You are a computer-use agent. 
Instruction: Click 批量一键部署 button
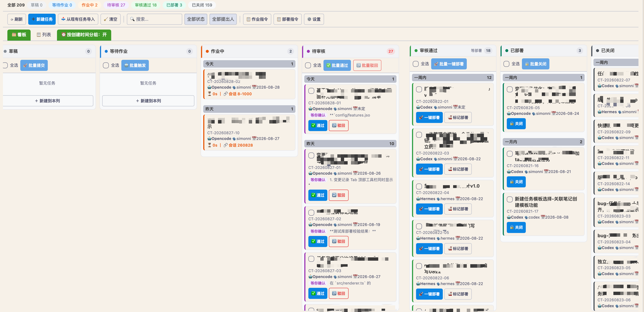click(x=449, y=64)
